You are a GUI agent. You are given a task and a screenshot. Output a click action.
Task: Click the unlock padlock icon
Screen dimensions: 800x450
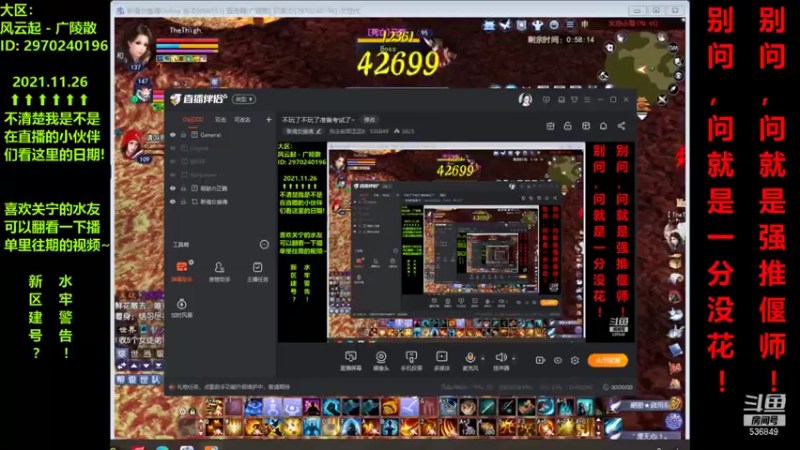[567, 126]
